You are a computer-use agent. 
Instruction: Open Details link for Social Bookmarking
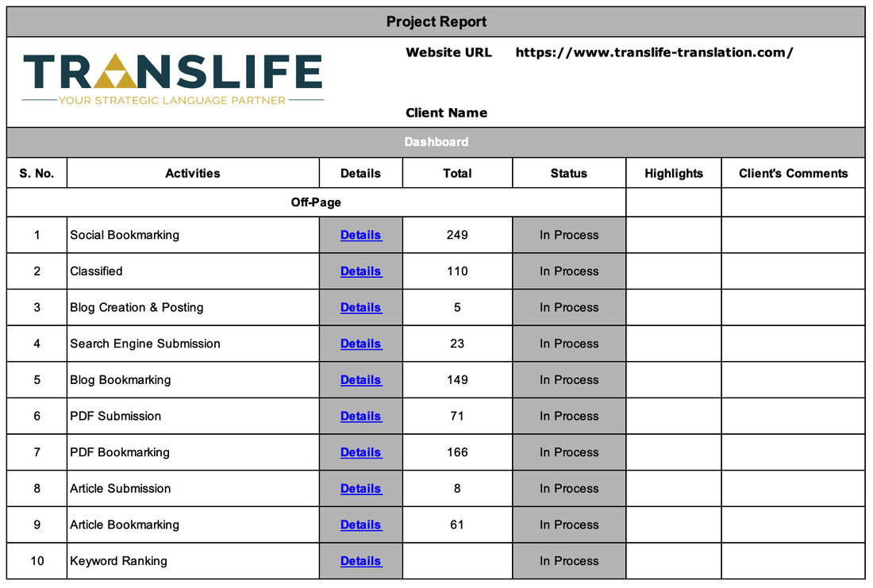360,235
